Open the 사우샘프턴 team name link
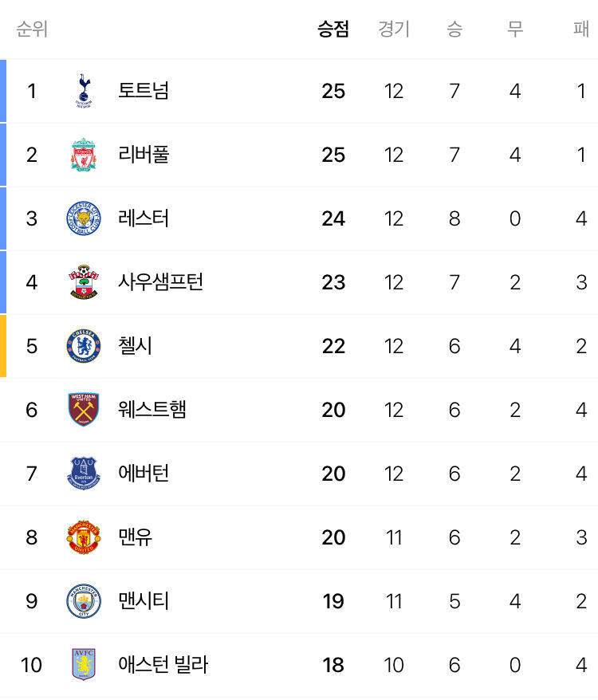The width and height of the screenshot is (598, 700). pos(161,282)
